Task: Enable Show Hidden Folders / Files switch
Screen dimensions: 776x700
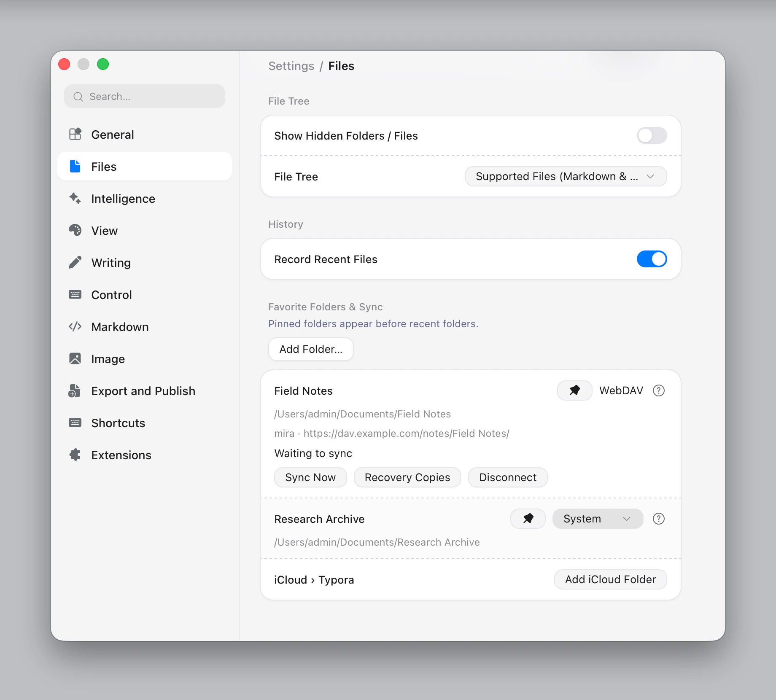Action: [x=652, y=135]
